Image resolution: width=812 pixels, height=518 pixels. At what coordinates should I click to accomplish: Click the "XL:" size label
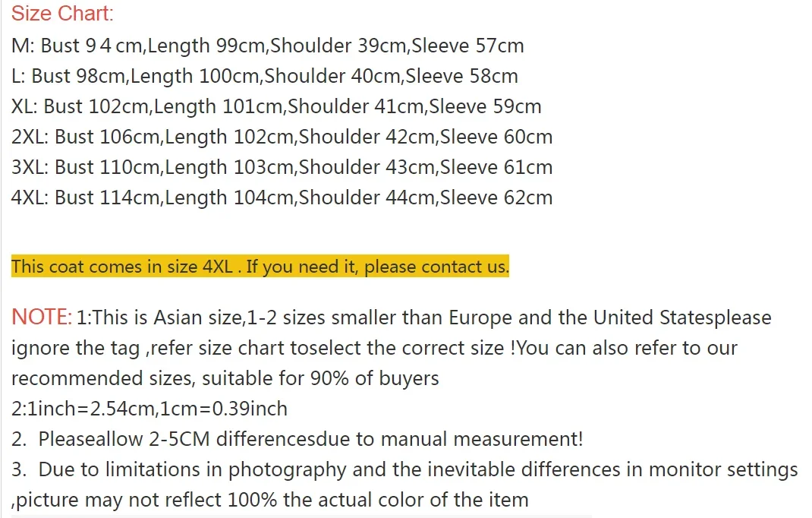tap(25, 106)
